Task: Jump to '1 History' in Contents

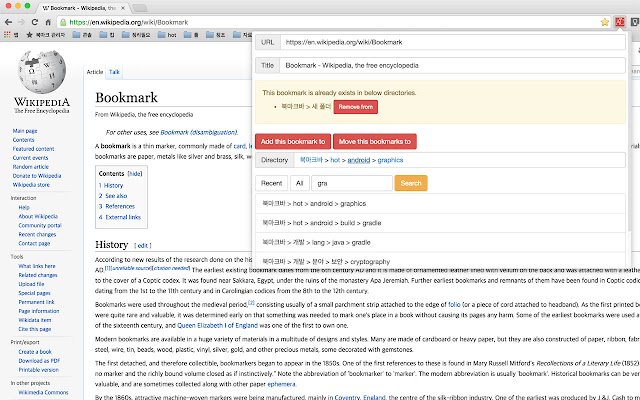Action: click(x=111, y=185)
